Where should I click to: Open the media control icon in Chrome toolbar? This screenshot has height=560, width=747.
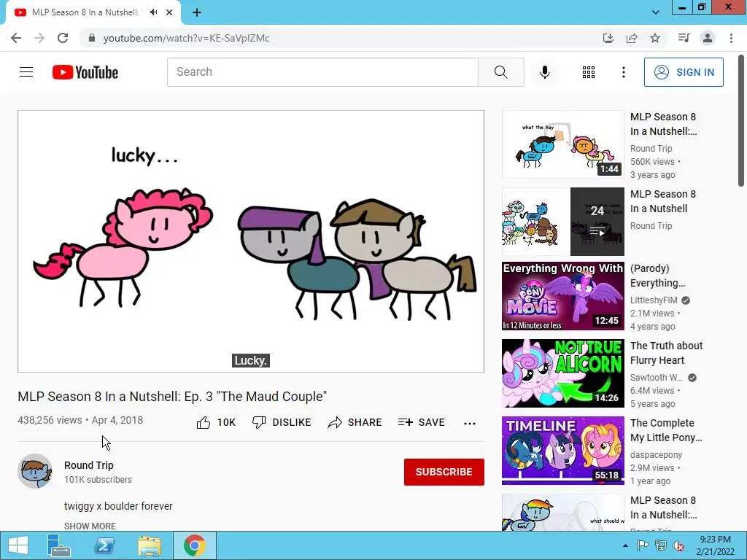[x=684, y=38]
